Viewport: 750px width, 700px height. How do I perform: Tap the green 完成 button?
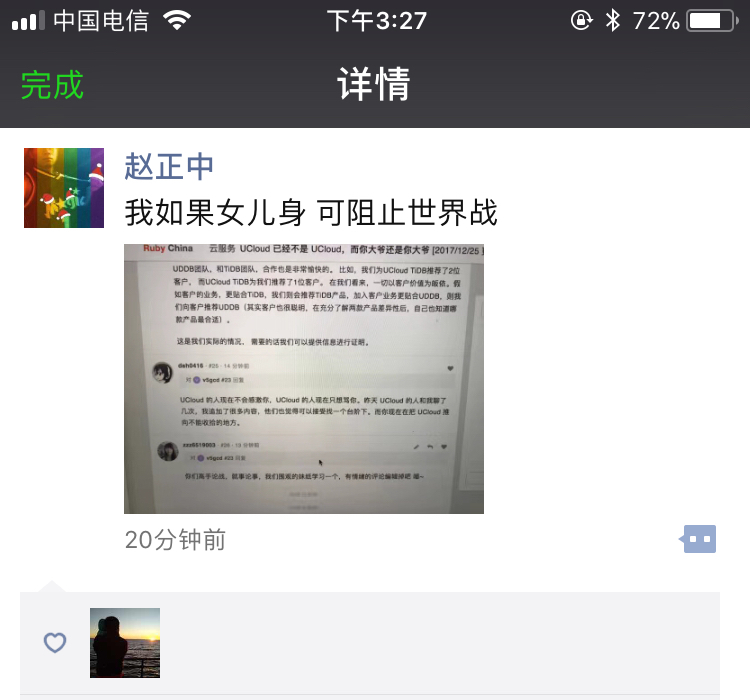[52, 85]
